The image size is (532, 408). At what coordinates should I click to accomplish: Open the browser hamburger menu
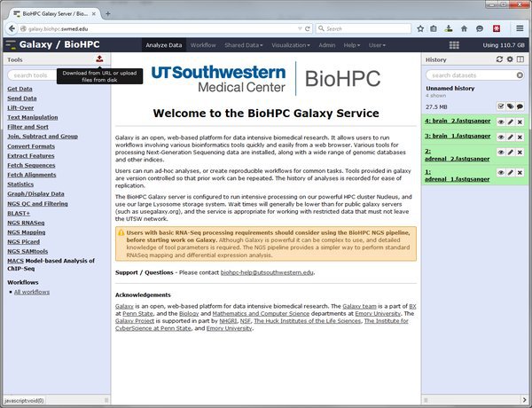[x=520, y=28]
